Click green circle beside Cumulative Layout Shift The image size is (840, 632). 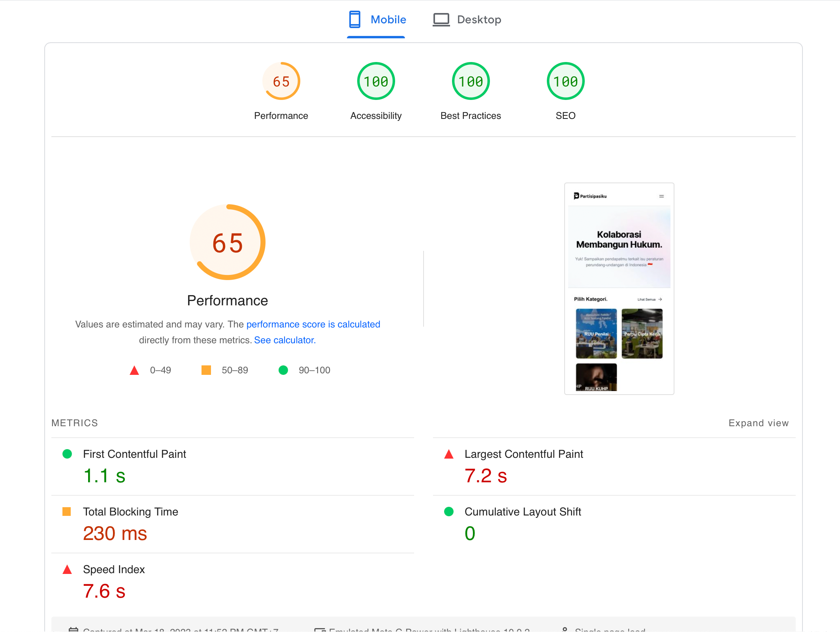pyautogui.click(x=449, y=512)
